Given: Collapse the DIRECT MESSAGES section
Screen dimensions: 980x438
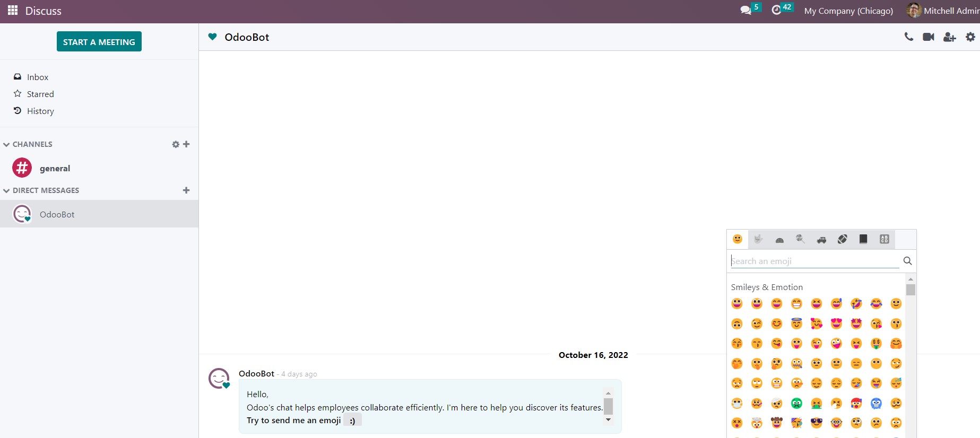Looking at the screenshot, I should coord(41,190).
